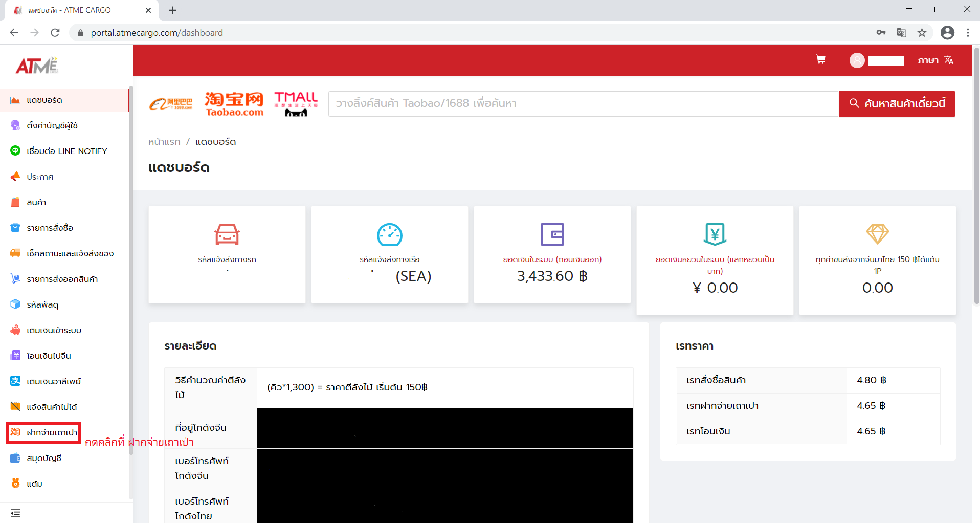Open the shopping cart icon
Viewport: 980px width, 523px height.
(820, 60)
